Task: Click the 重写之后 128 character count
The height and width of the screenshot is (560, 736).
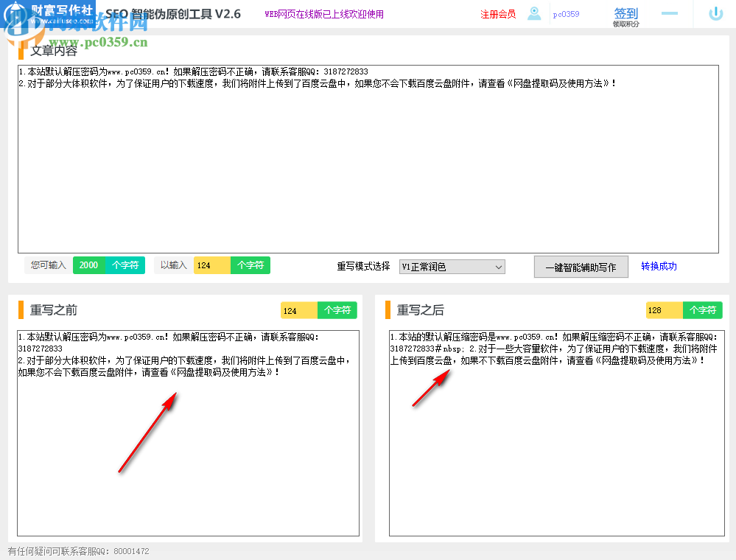Action: click(x=664, y=310)
